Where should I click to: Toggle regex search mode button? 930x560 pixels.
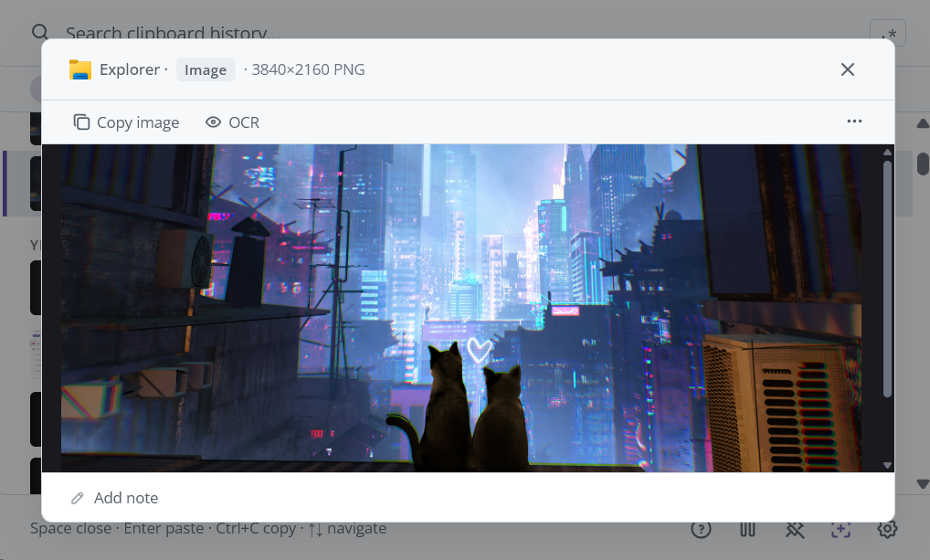click(887, 34)
